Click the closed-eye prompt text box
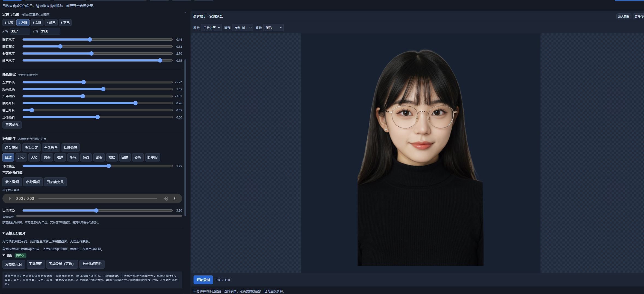This screenshot has height=294, width=644. click(x=92, y=280)
